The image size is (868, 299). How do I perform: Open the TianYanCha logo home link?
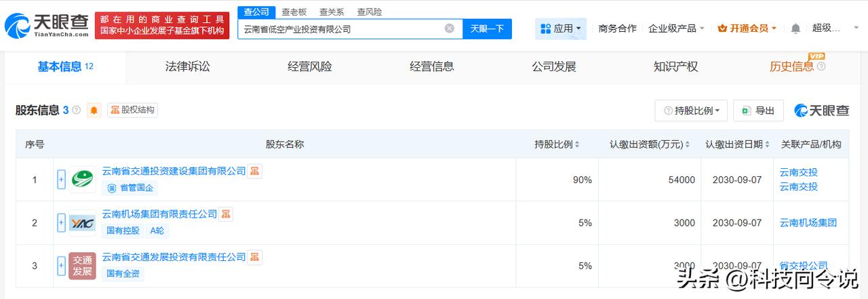click(47, 25)
